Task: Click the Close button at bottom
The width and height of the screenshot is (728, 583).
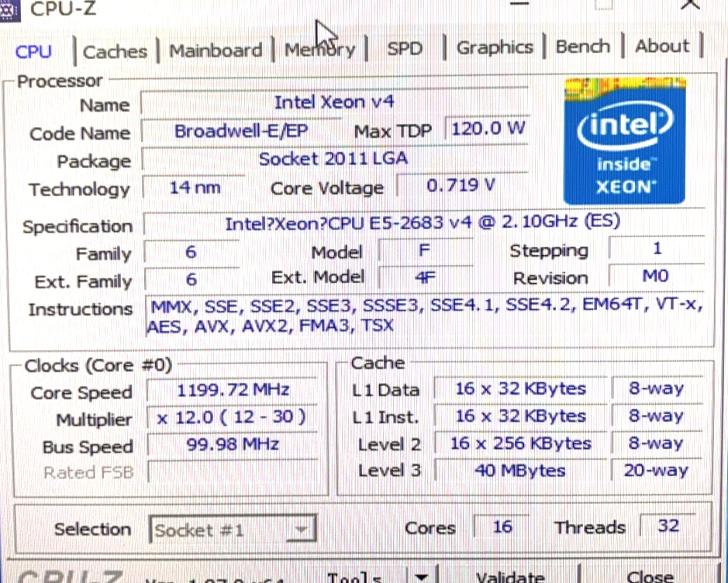Action: (650, 577)
